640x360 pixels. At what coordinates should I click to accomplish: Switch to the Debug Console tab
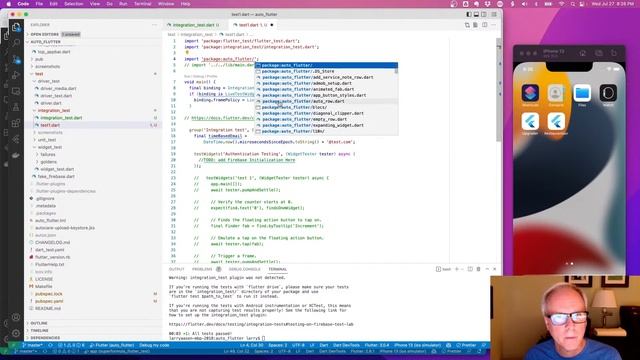click(x=244, y=269)
